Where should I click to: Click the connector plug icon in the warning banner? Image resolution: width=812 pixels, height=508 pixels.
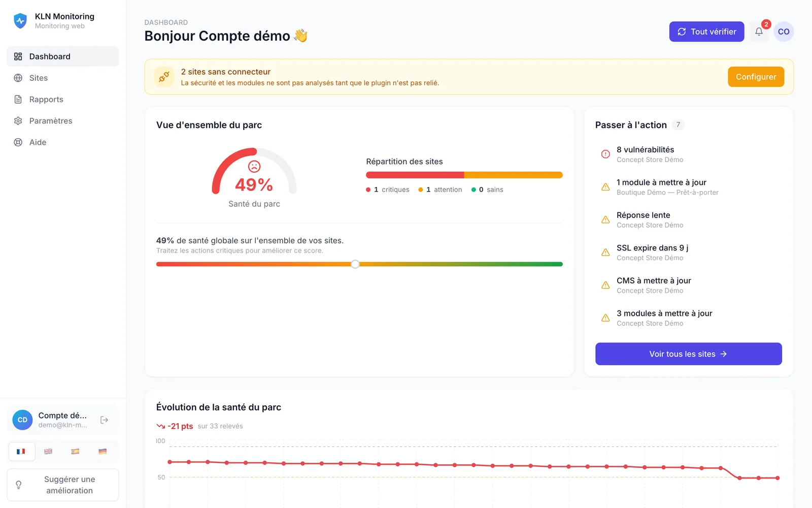click(x=164, y=77)
